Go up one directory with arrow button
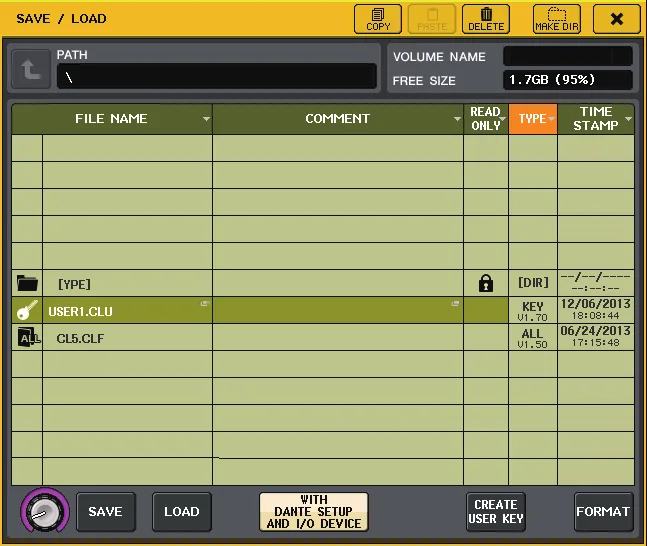Viewport: 647px width, 546px height. pyautogui.click(x=31, y=69)
